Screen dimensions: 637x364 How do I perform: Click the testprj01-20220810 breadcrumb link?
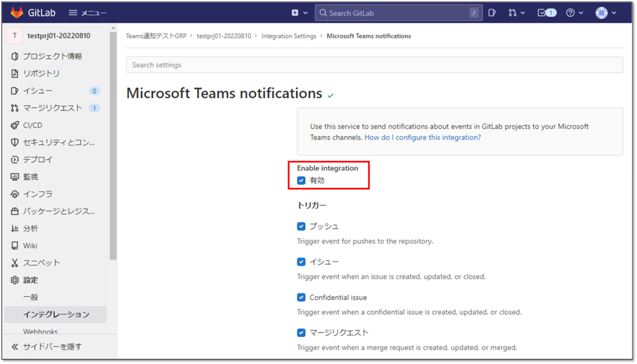[x=224, y=36]
